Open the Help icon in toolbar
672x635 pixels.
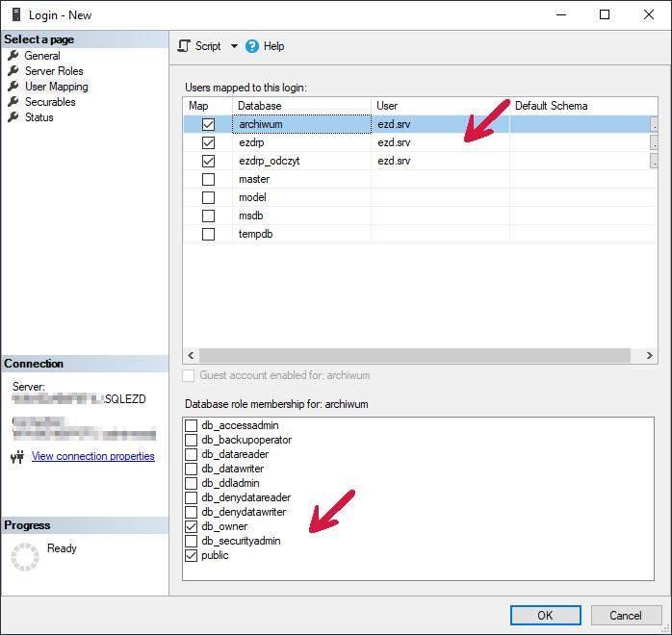(x=252, y=46)
